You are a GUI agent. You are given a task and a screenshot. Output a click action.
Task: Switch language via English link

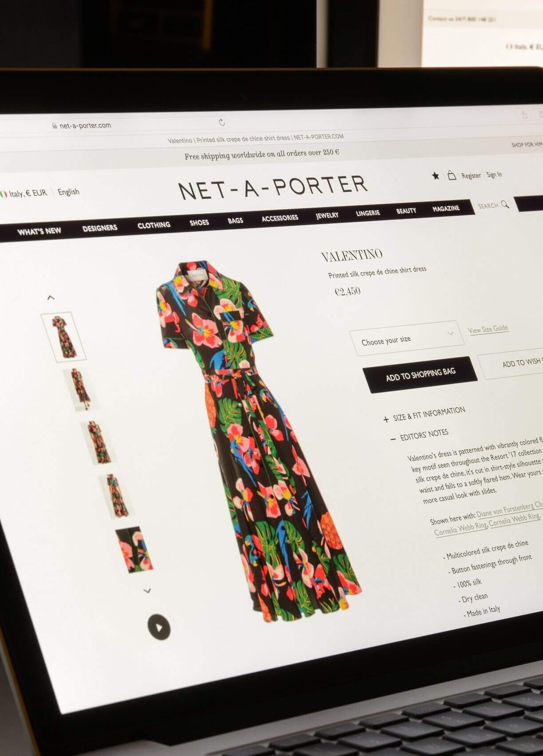pyautogui.click(x=68, y=191)
